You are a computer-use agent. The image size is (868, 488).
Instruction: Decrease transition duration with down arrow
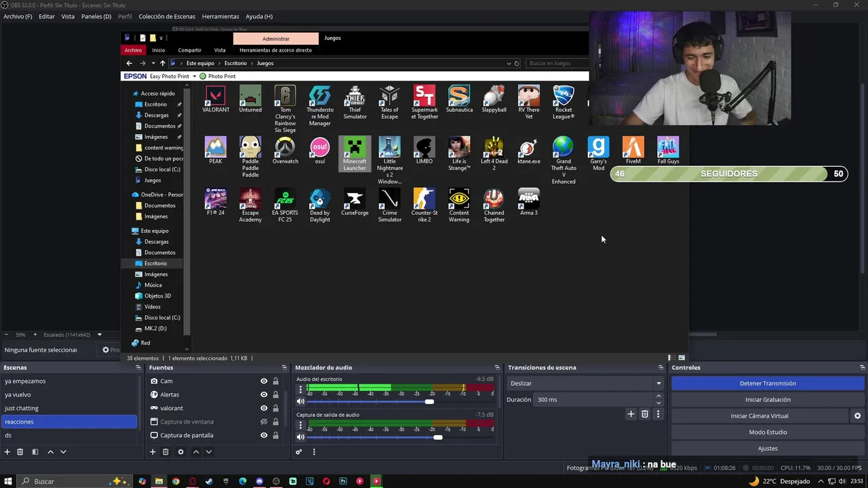(x=658, y=403)
